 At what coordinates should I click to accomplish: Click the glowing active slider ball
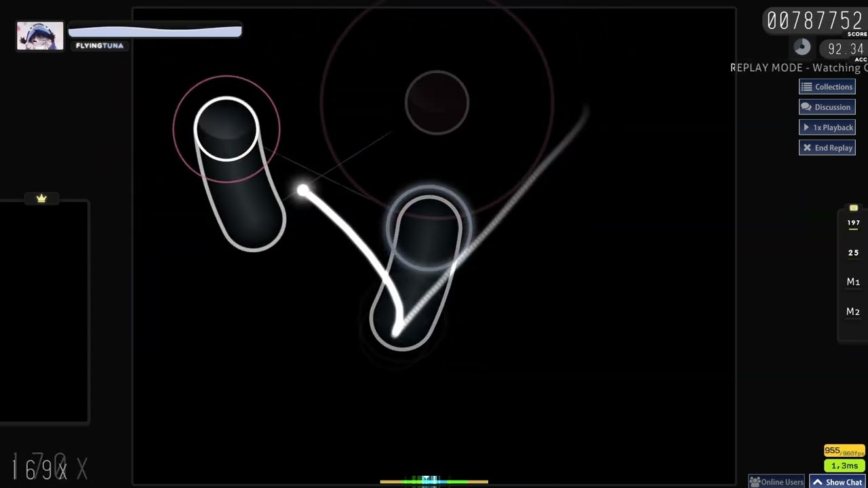tap(429, 228)
